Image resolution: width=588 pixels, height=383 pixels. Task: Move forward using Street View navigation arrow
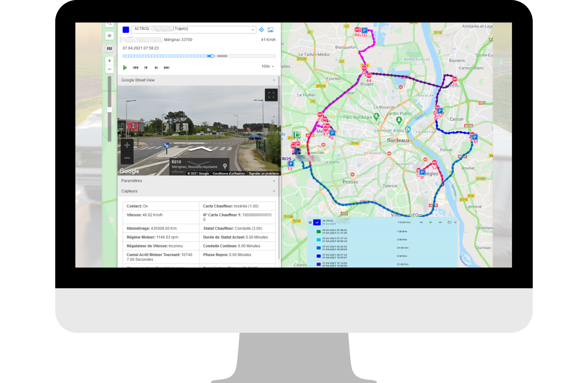pyautogui.click(x=201, y=149)
